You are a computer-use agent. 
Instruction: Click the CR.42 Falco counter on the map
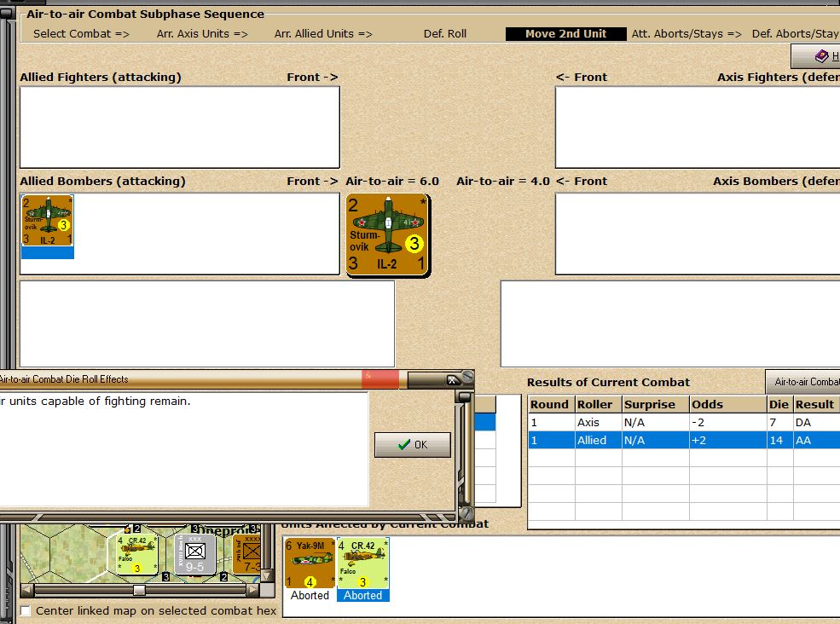pyautogui.click(x=137, y=554)
